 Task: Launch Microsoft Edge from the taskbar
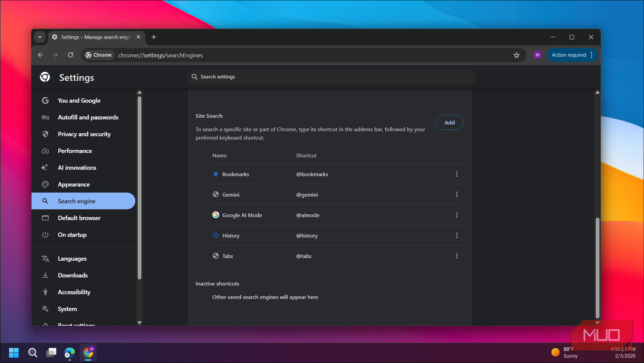(70, 353)
